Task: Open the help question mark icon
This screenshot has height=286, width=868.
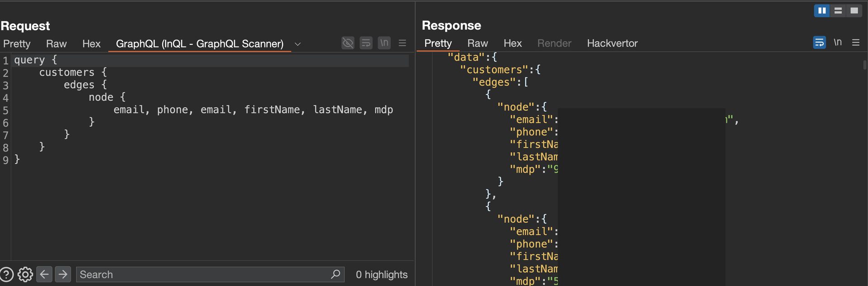Action: click(x=6, y=275)
